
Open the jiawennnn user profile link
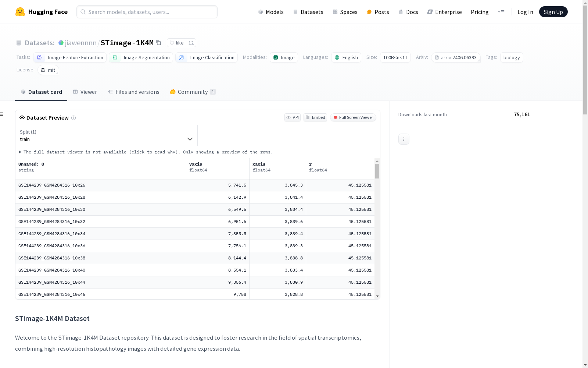80,43
